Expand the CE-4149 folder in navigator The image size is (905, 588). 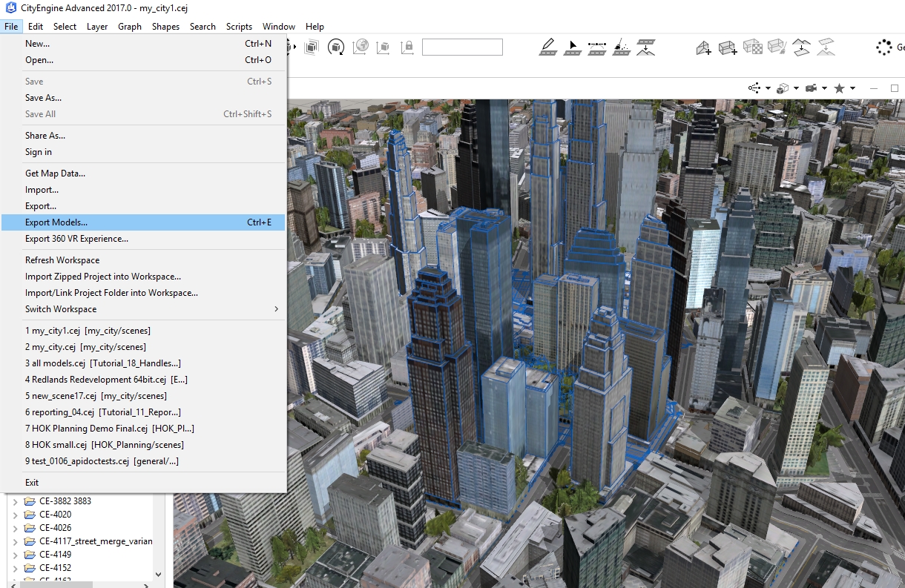pyautogui.click(x=14, y=555)
